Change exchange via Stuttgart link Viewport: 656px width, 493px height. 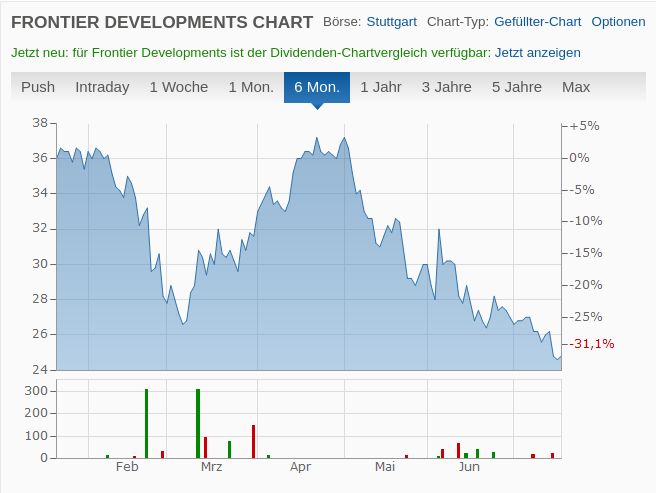392,22
